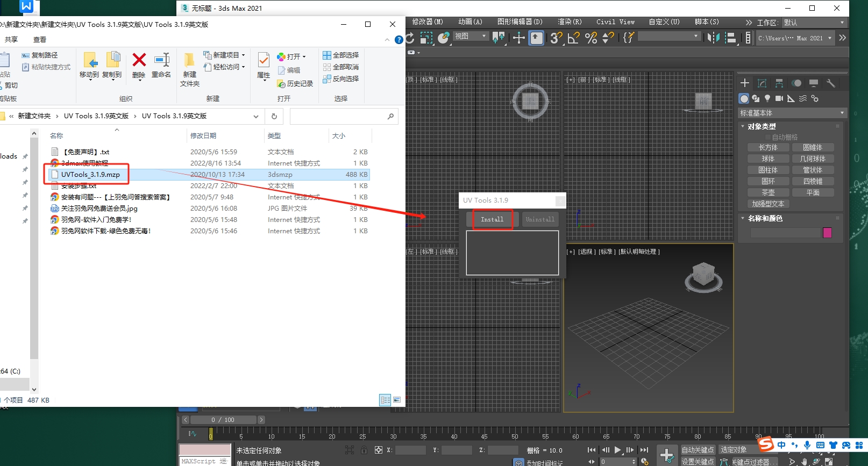Open 标准基本体 category dropdown

click(792, 113)
